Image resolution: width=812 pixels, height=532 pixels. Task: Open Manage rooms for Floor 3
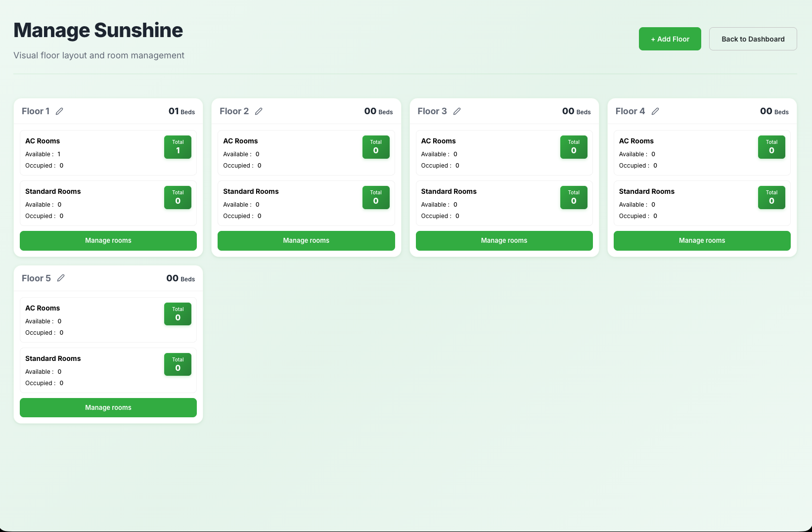pyautogui.click(x=503, y=241)
